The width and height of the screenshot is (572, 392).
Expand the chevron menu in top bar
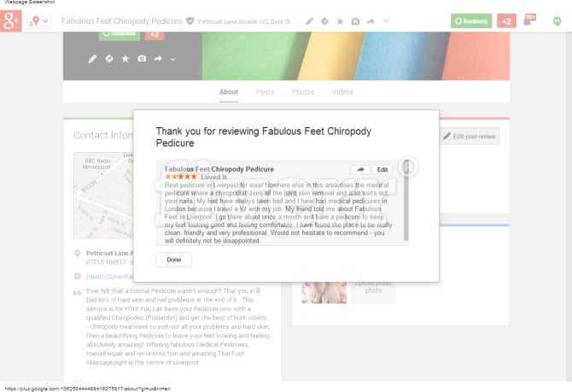[386, 20]
